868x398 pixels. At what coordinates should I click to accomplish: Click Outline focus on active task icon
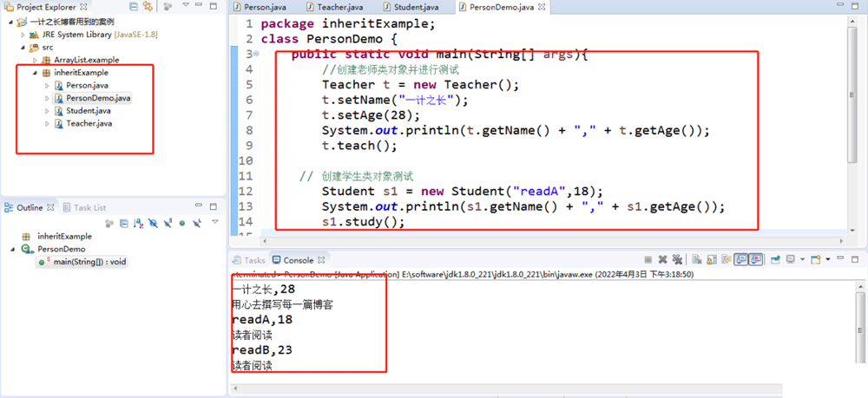click(x=109, y=224)
